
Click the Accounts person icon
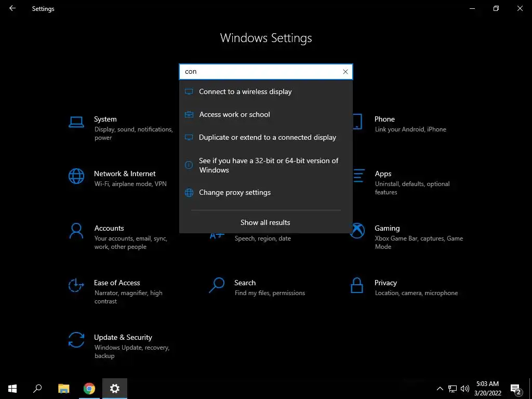coord(76,231)
